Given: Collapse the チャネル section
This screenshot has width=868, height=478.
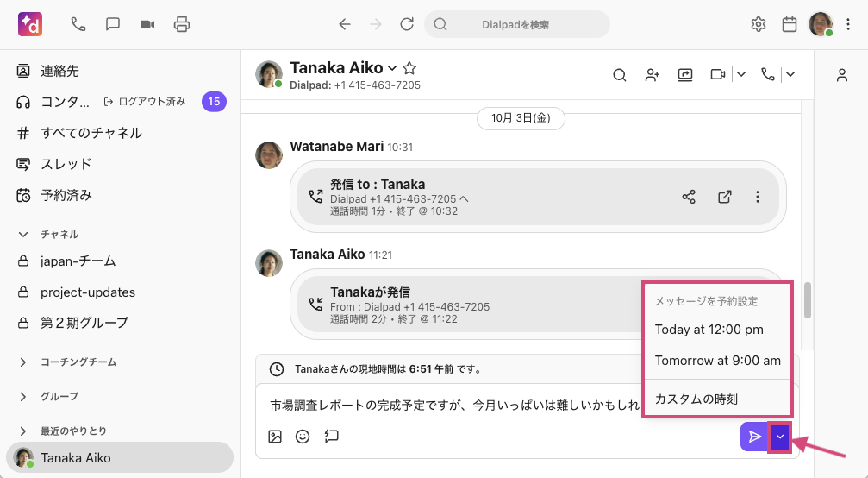Looking at the screenshot, I should click(23, 234).
